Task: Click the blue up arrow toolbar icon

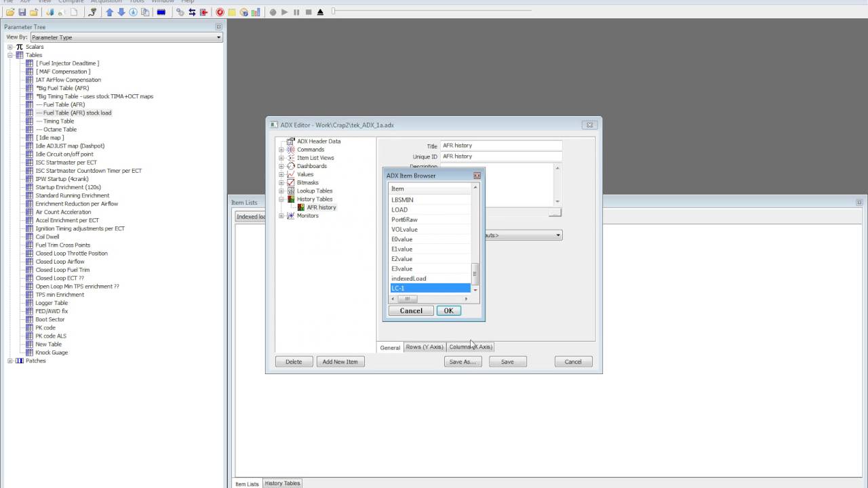Action: click(x=109, y=12)
